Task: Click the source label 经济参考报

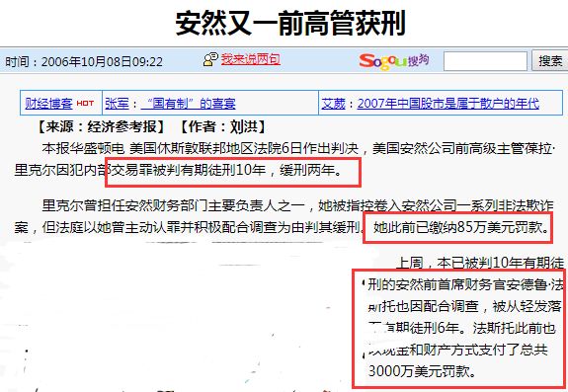Action: click(x=122, y=126)
